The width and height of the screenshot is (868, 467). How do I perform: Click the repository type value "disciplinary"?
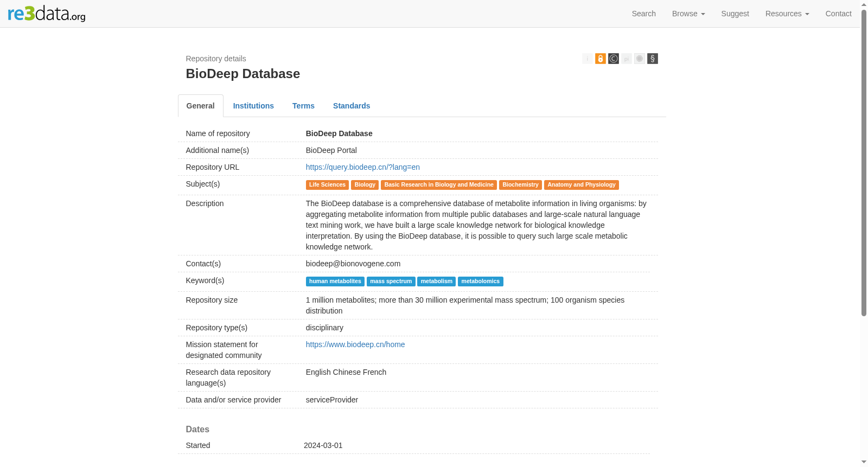tap(324, 328)
